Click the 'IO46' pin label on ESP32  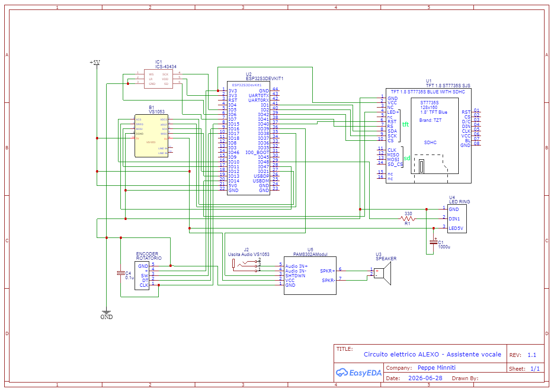point(234,152)
